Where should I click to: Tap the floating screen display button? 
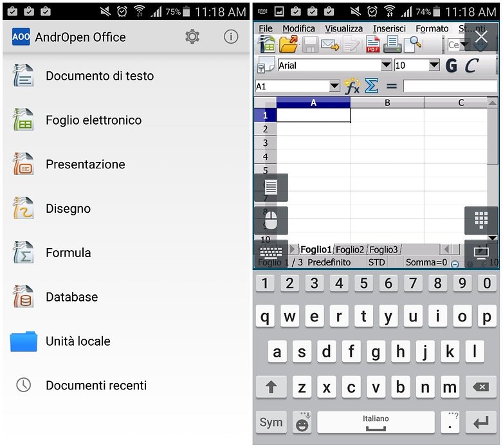(x=481, y=253)
